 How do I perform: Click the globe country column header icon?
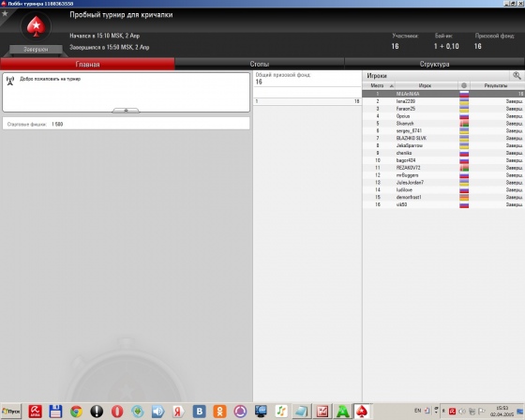[464, 85]
